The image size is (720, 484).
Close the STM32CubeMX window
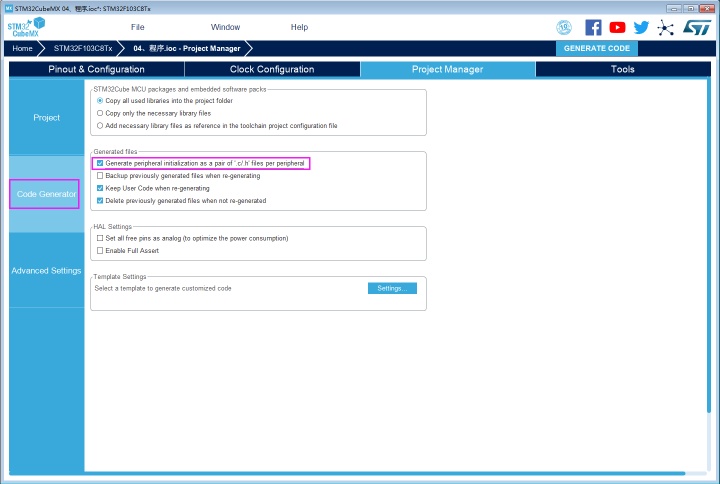click(707, 8)
